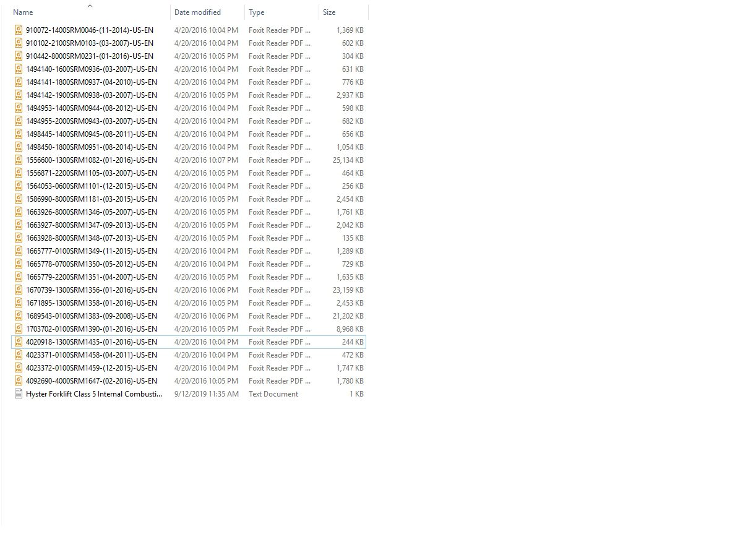756x537 pixels.
Task: Click PDF icon of 1494953-1400SRM0944 file
Action: [19, 108]
